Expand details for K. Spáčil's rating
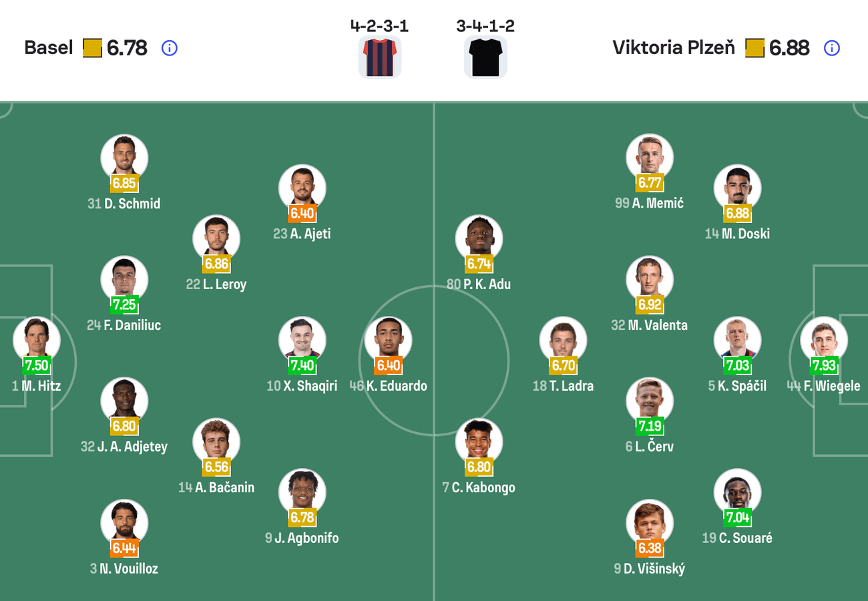This screenshot has height=601, width=868. [737, 364]
